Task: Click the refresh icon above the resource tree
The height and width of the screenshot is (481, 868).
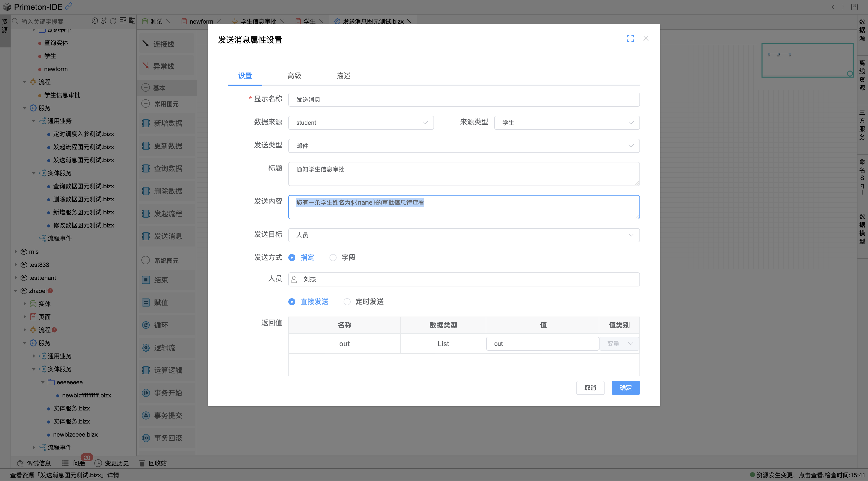Action: coord(113,21)
